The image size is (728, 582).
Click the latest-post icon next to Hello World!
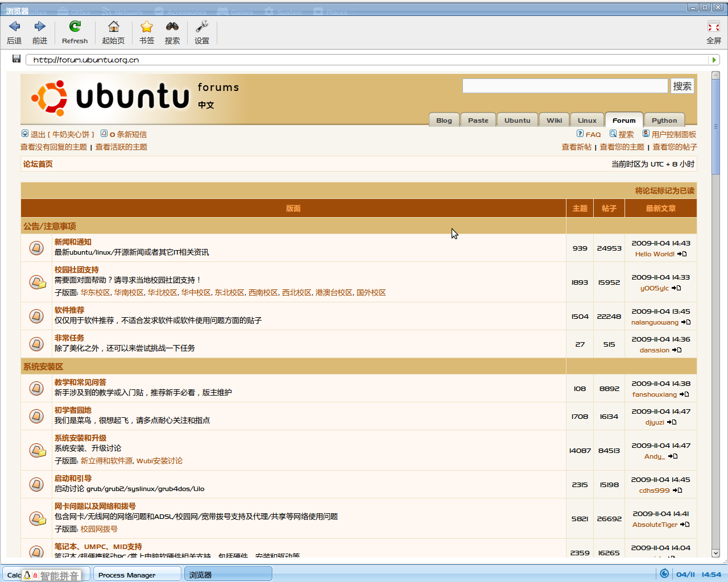(682, 254)
